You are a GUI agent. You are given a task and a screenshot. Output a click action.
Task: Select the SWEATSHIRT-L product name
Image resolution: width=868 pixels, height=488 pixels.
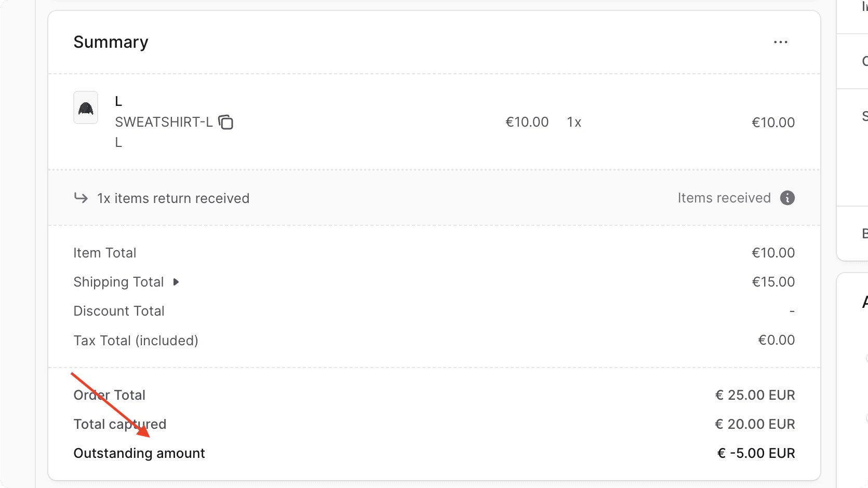click(x=163, y=122)
